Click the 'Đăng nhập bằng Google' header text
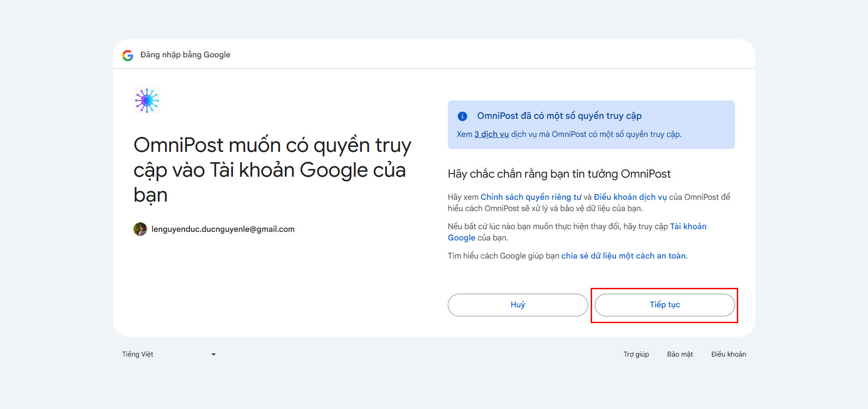Viewport: 868px width, 409px height. point(185,55)
